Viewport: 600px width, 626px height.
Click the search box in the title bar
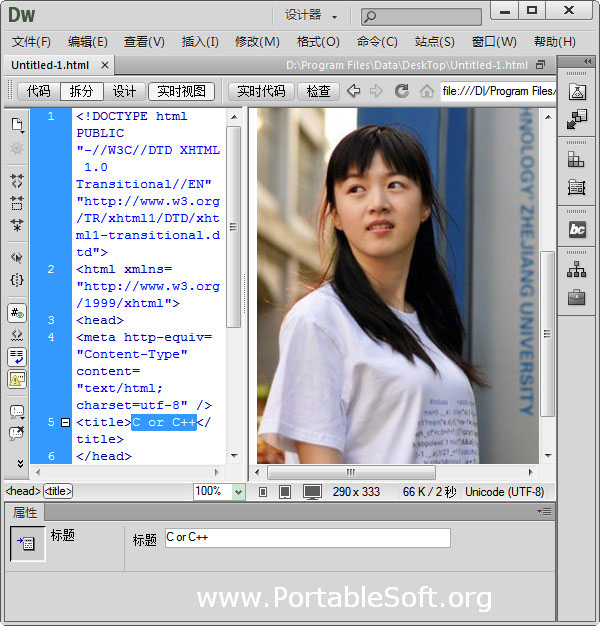(421, 17)
